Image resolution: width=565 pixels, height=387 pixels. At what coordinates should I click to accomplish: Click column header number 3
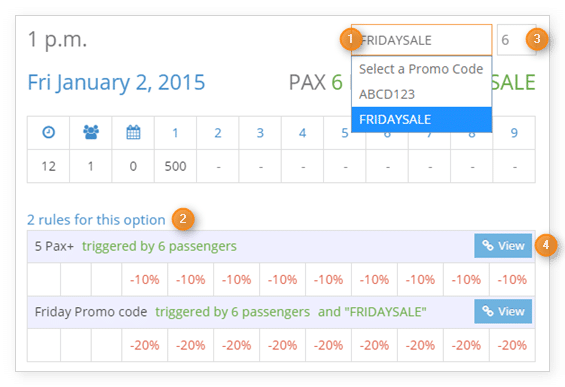(x=260, y=133)
